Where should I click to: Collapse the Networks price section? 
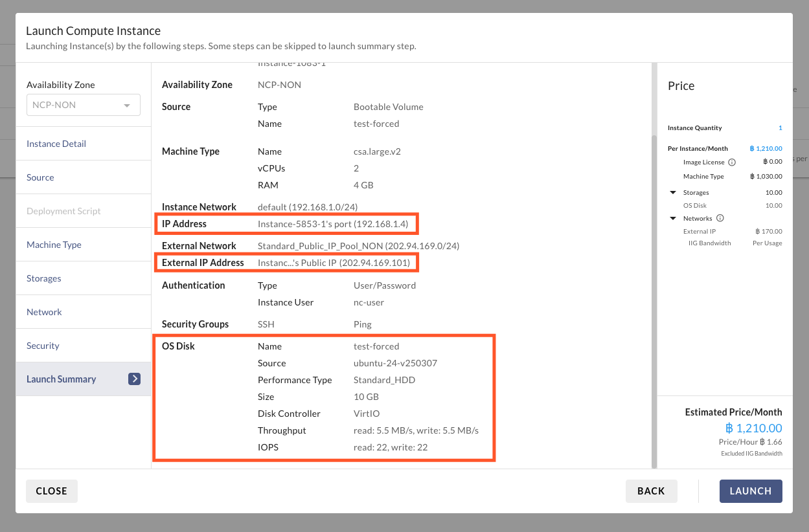[x=673, y=219]
